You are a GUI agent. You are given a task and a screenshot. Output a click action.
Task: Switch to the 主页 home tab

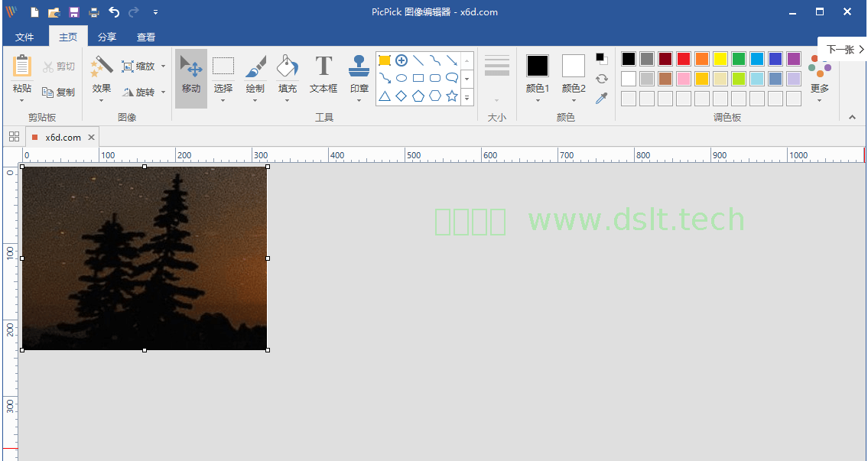point(68,37)
